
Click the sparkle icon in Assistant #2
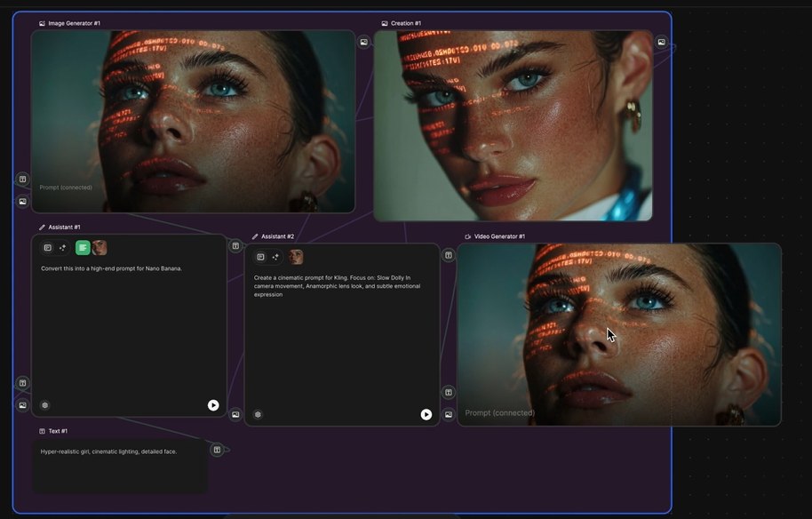(x=275, y=257)
